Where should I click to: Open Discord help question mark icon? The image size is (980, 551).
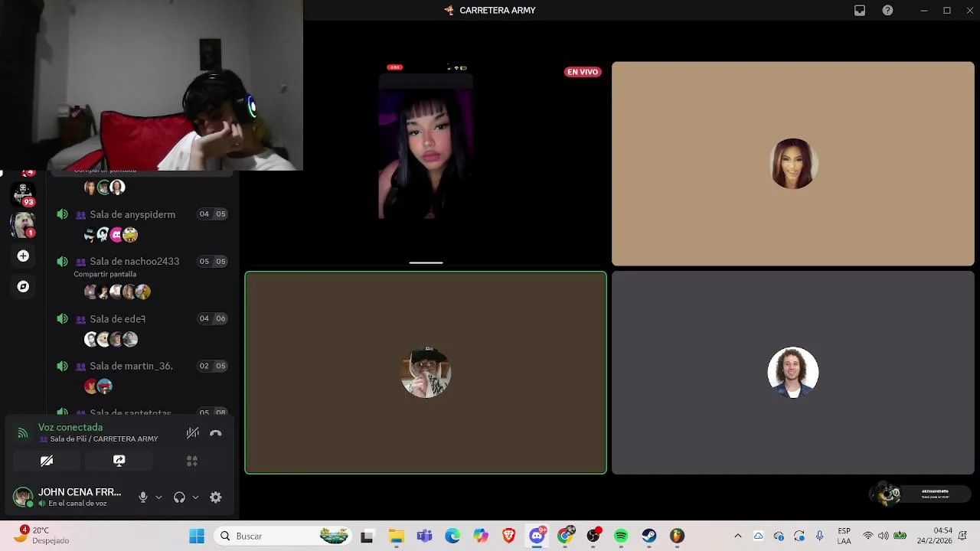(887, 11)
